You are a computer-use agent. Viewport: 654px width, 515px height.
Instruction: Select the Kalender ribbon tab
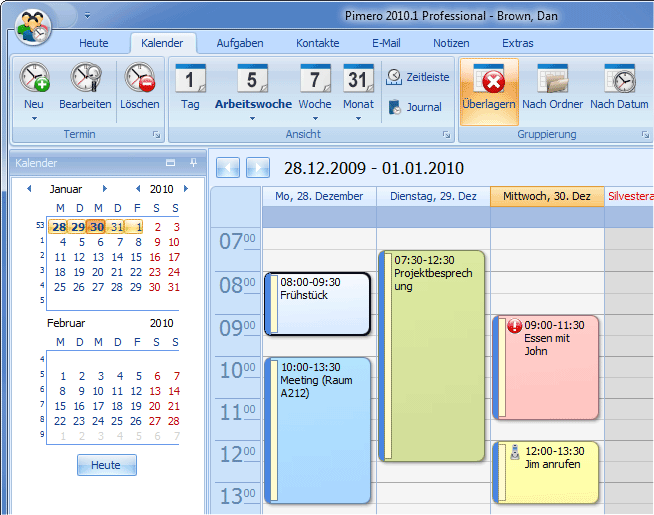click(x=162, y=43)
